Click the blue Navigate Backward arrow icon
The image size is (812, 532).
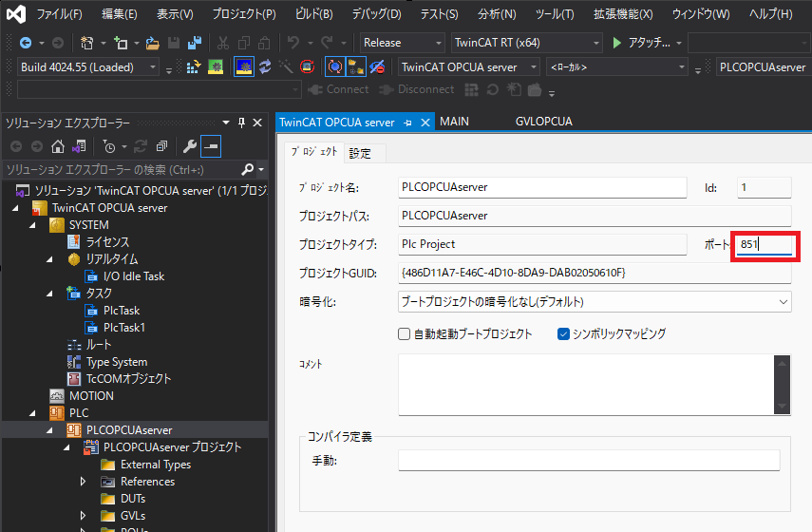tap(25, 43)
